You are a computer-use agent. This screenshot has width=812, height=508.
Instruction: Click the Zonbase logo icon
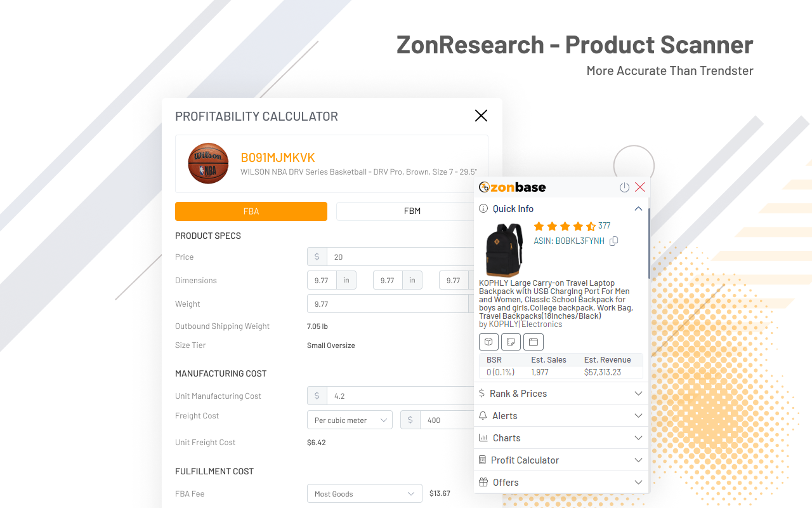(484, 187)
